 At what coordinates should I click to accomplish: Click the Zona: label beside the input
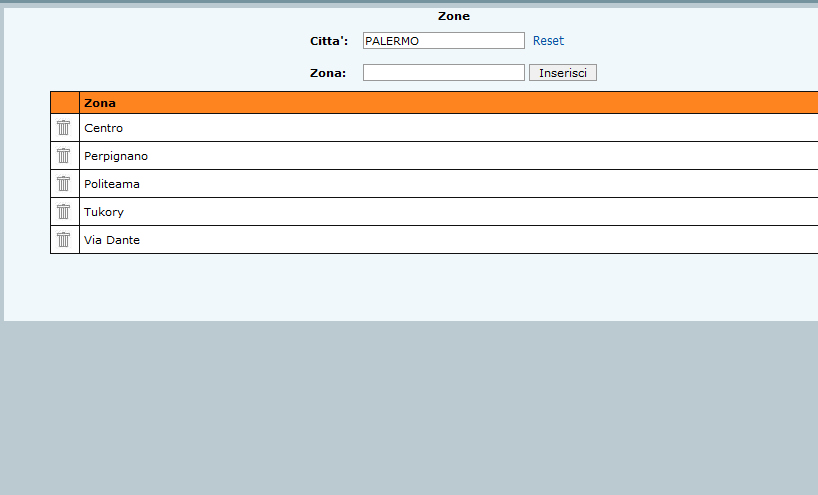[x=328, y=73]
